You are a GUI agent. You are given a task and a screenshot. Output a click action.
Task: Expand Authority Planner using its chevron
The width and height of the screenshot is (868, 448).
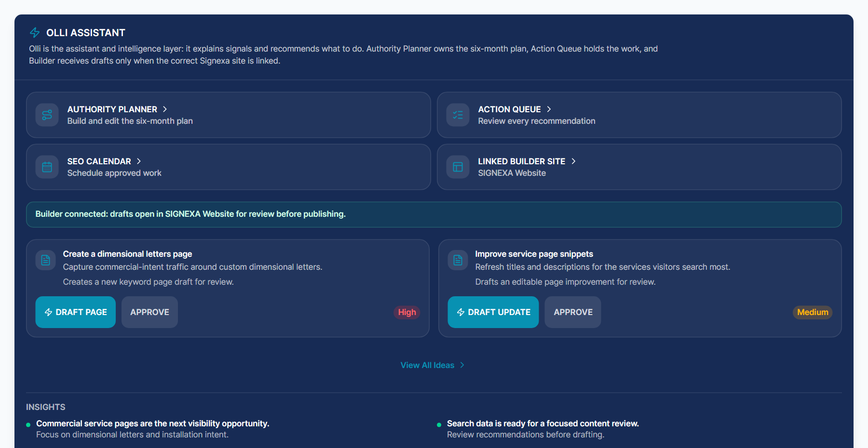click(x=165, y=109)
